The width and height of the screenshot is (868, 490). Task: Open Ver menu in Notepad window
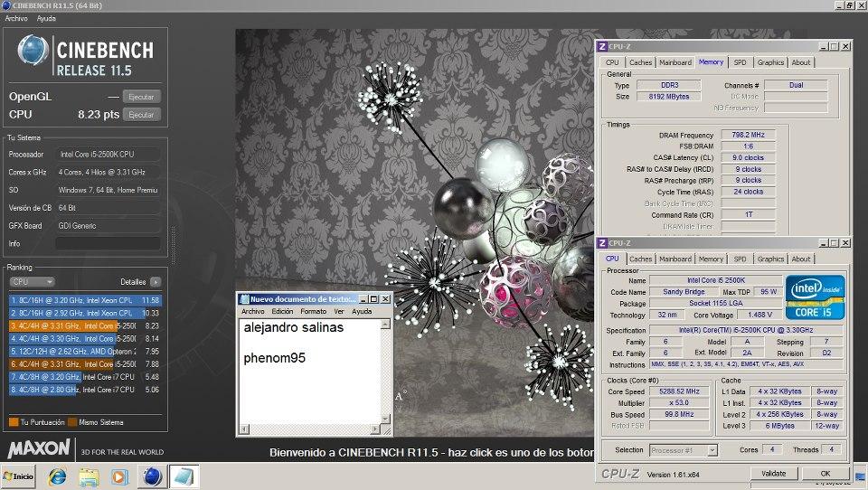(339, 311)
